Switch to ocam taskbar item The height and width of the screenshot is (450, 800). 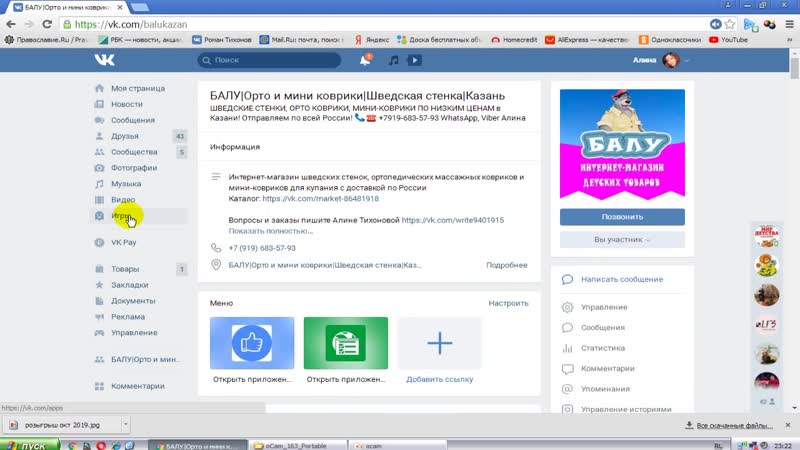(x=398, y=445)
